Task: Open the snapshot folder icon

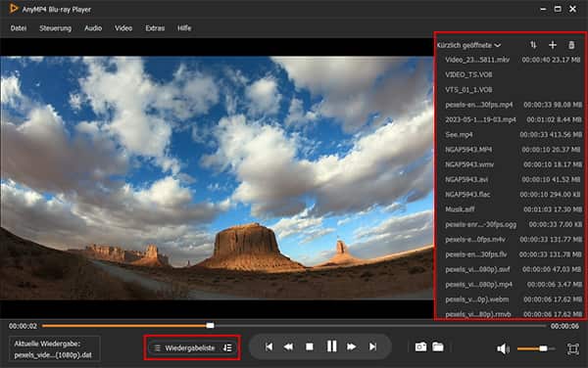Action: tap(438, 347)
